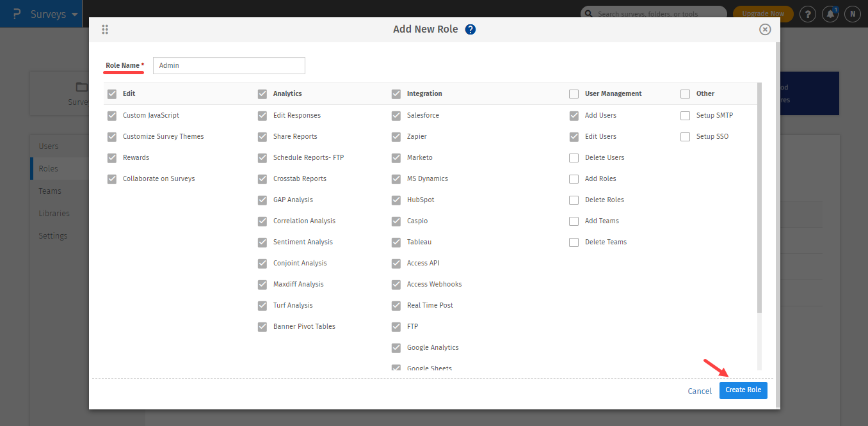This screenshot has width=868, height=426.
Task: Click the dialog's vertical scrollbar
Action: [x=759, y=192]
